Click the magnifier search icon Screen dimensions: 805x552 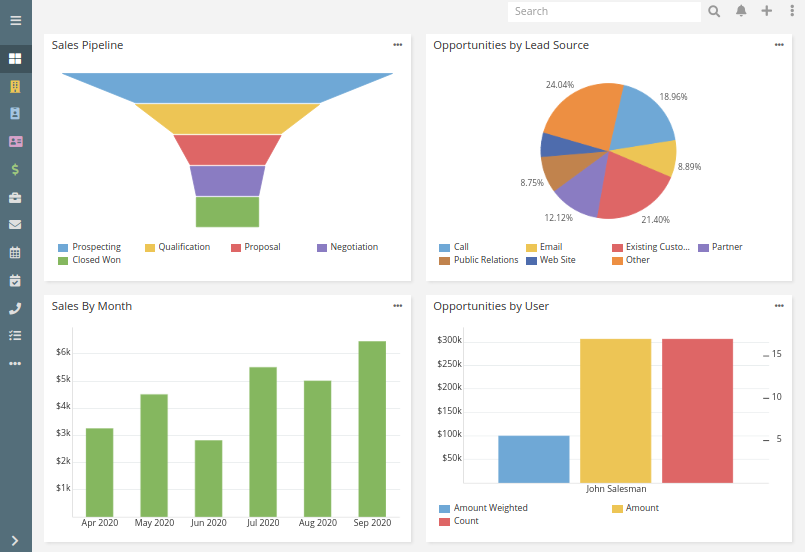click(x=714, y=11)
